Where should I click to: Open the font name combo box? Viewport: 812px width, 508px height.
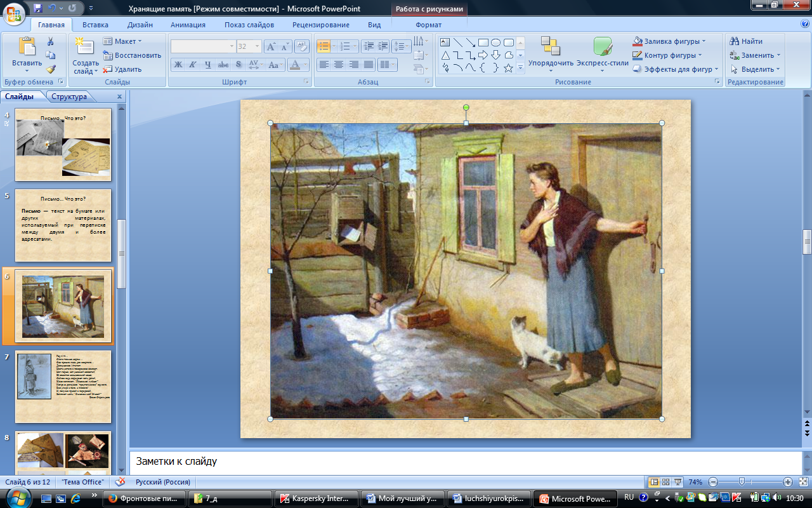tap(203, 46)
